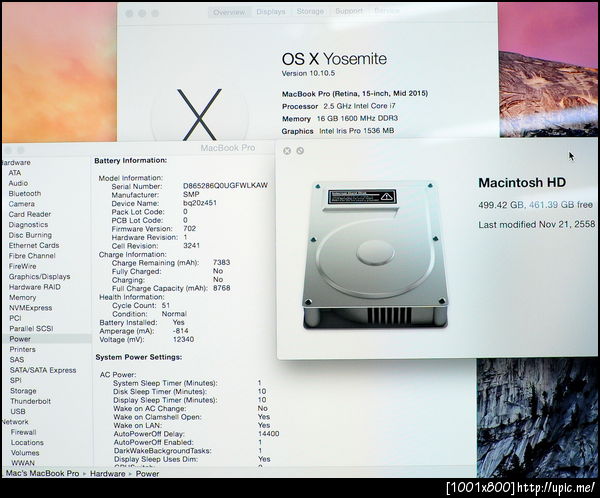Click the Condition value Normal
The height and width of the screenshot is (498, 600).
tap(174, 313)
